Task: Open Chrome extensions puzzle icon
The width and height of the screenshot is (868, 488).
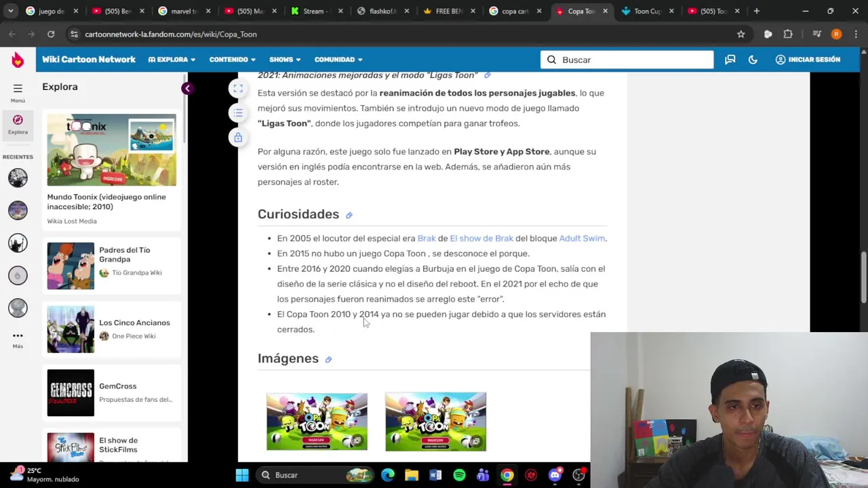Action: click(x=788, y=34)
